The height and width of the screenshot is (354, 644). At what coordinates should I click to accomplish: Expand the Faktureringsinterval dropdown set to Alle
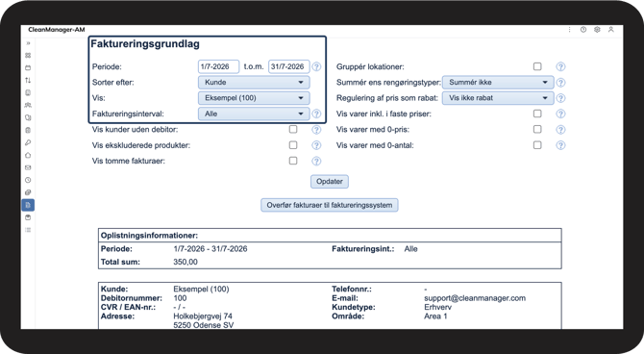click(x=254, y=114)
